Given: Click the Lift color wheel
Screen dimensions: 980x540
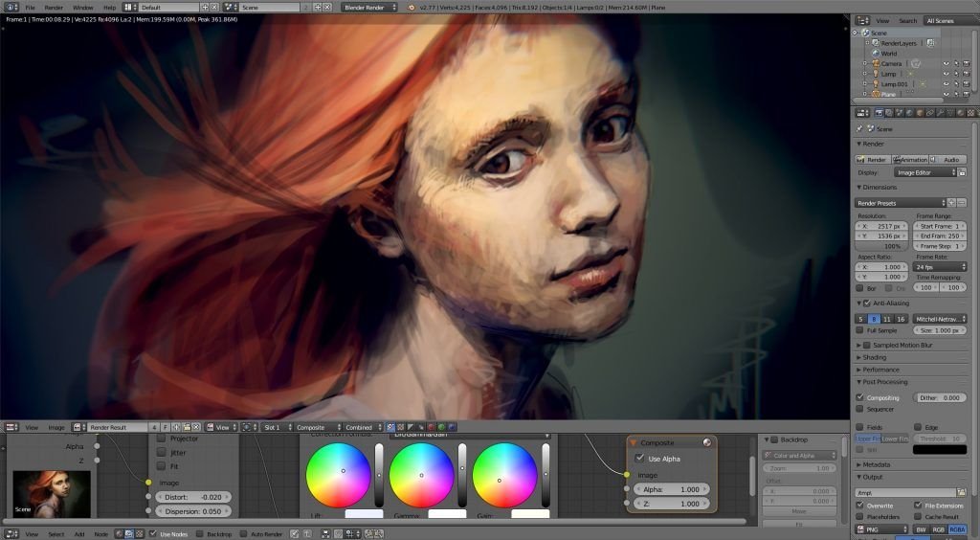Looking at the screenshot, I should 338,475.
